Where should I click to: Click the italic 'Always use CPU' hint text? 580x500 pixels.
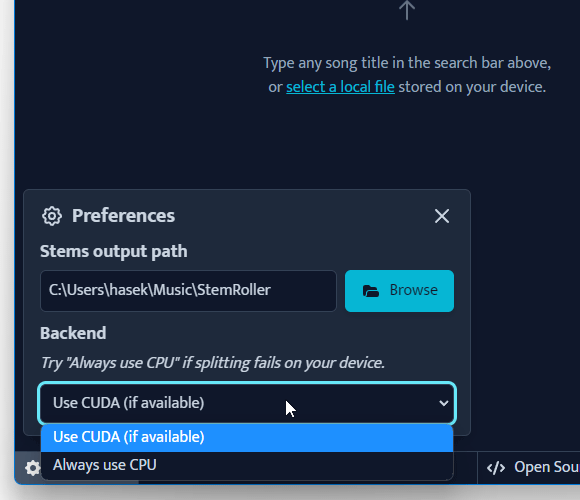pyautogui.click(x=213, y=363)
